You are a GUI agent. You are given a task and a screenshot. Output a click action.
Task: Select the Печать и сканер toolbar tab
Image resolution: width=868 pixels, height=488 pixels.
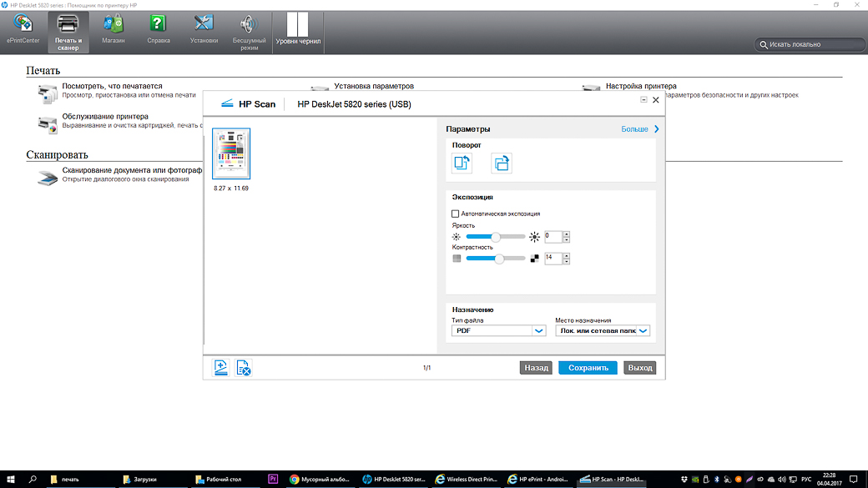[68, 33]
